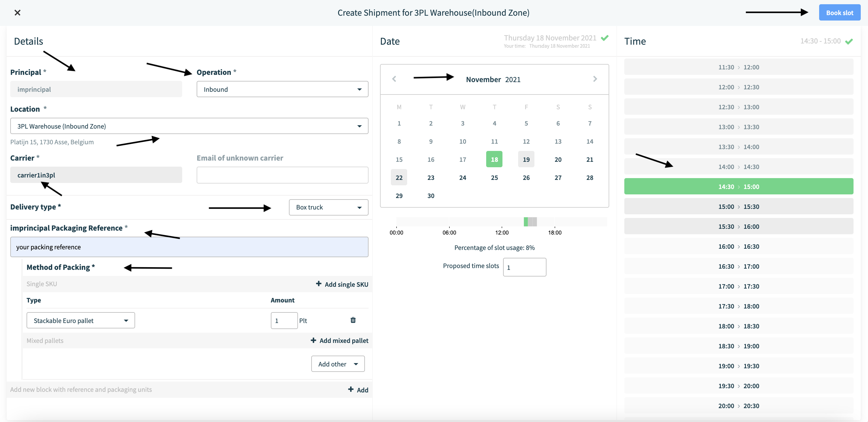Click plus icon for Add single SKU
This screenshot has width=868, height=422.
(318, 284)
